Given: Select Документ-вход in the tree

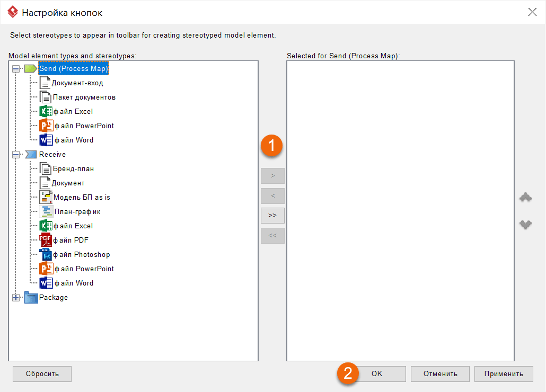Looking at the screenshot, I should pyautogui.click(x=77, y=83).
